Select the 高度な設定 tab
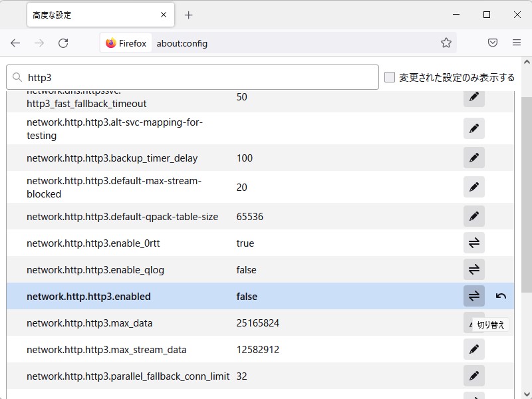Image resolution: width=532 pixels, height=399 pixels. pyautogui.click(x=93, y=14)
